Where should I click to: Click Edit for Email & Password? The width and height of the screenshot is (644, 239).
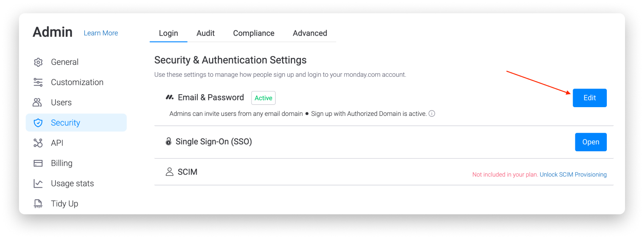[589, 98]
